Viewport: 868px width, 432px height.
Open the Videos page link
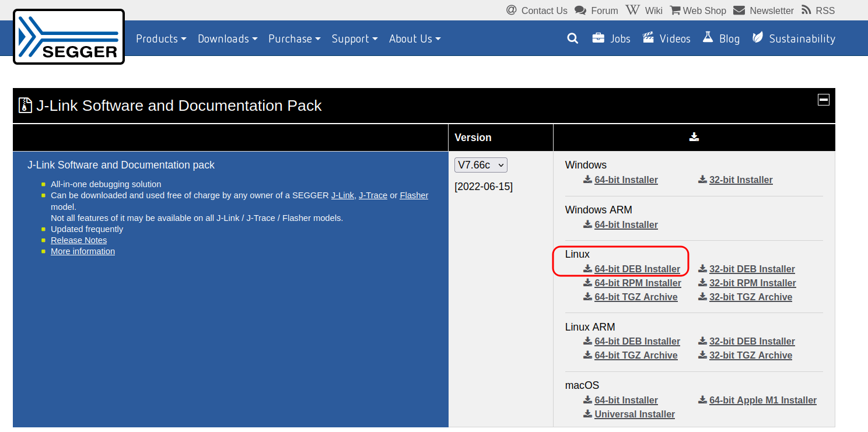[x=675, y=38]
